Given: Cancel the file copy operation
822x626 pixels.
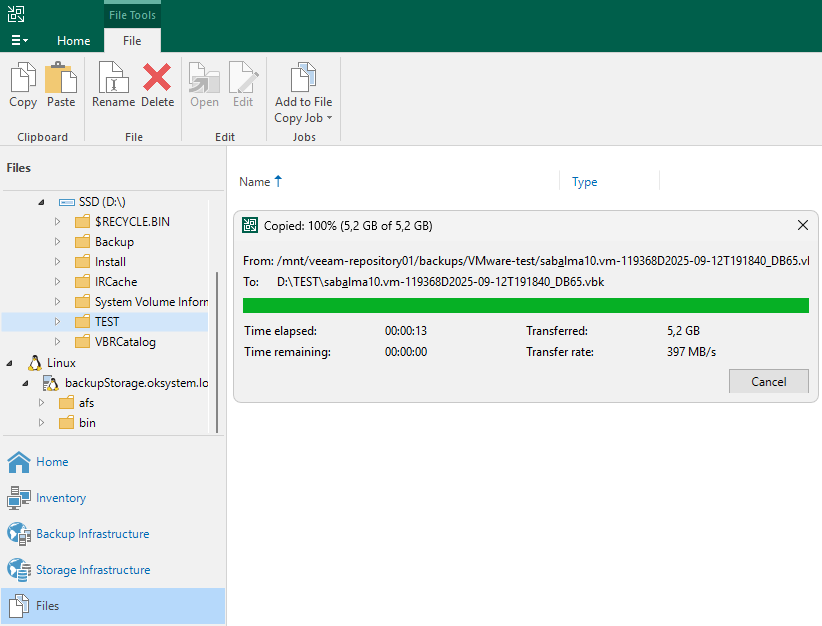Looking at the screenshot, I should coord(768,381).
